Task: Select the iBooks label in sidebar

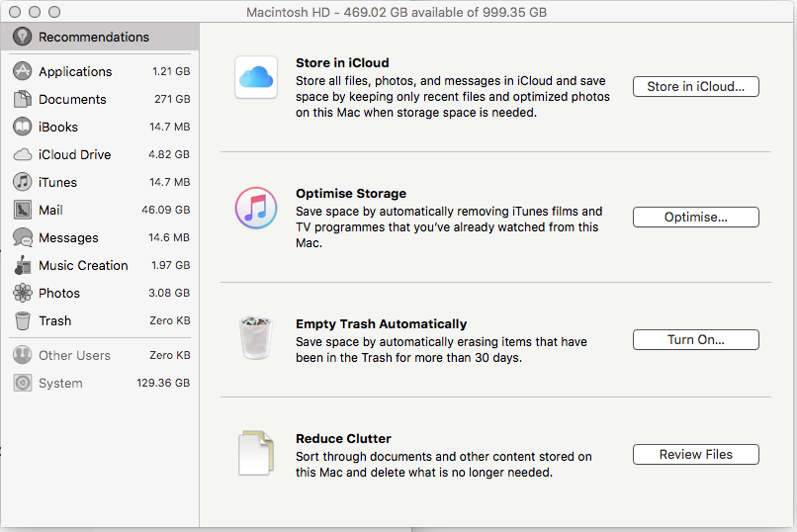Action: 58,127
